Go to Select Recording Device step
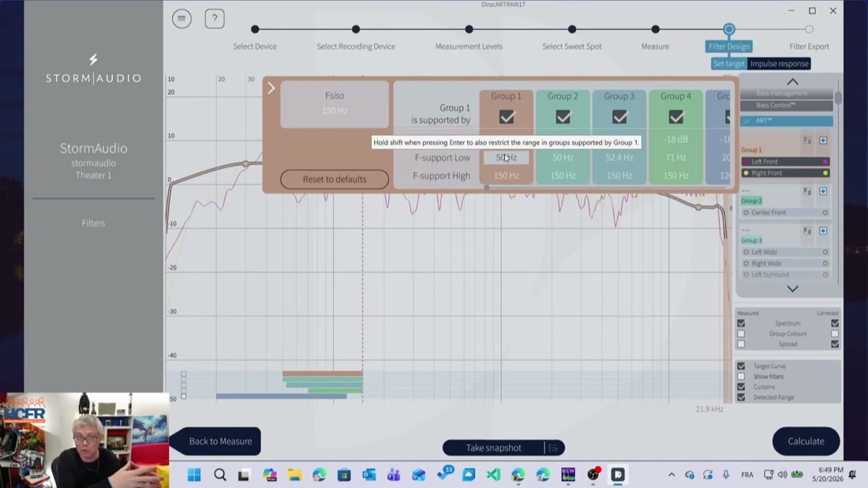The height and width of the screenshot is (488, 868). (356, 29)
